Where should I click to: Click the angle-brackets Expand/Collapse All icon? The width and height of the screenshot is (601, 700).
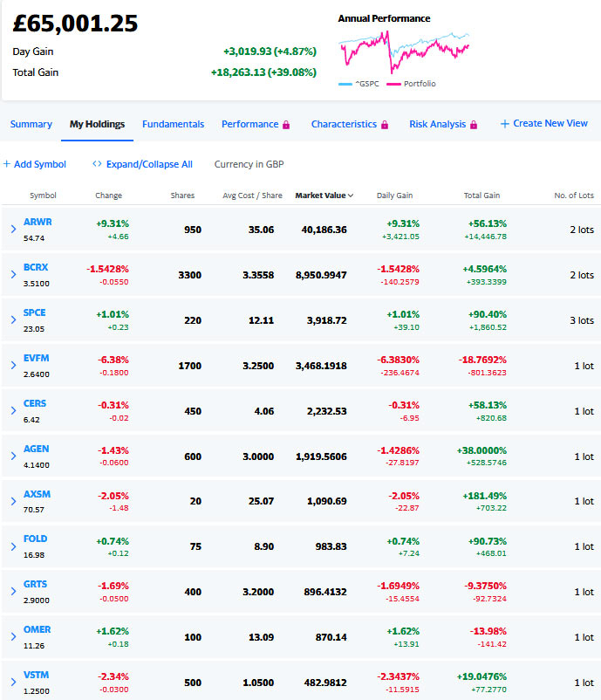pos(97,164)
